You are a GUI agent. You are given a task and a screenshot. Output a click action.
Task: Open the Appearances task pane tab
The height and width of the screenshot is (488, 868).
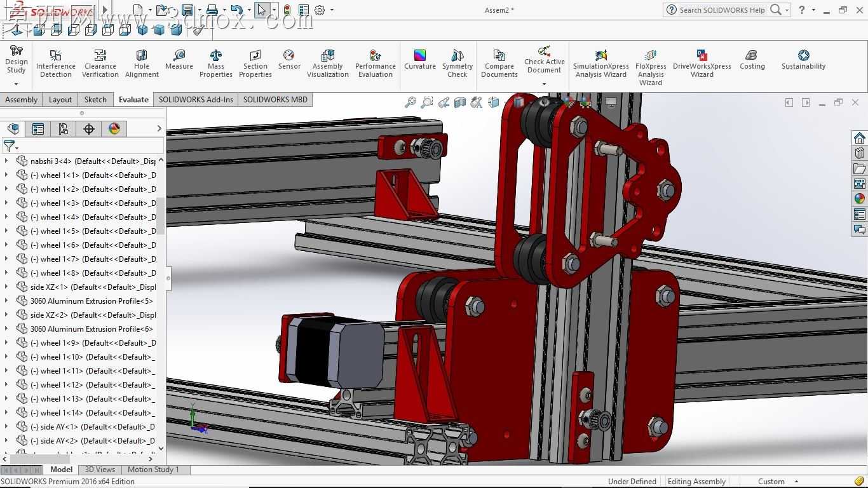[x=860, y=199]
